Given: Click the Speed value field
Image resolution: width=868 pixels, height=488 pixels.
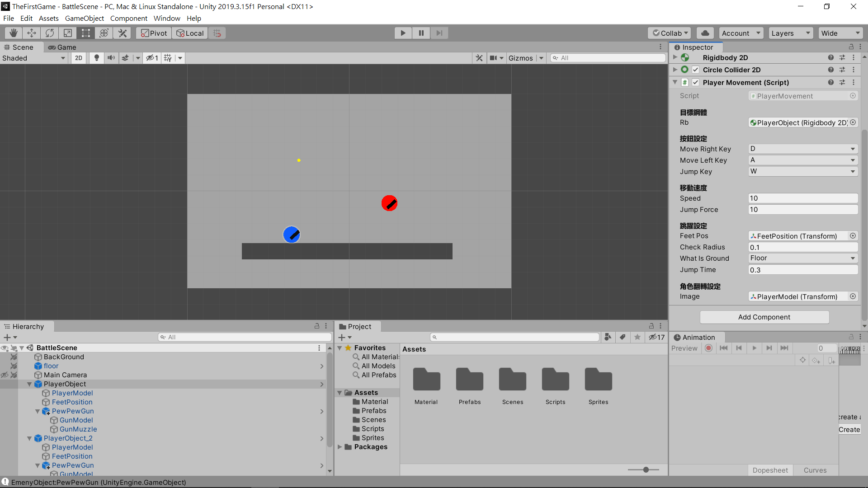Looking at the screenshot, I should [803, 198].
